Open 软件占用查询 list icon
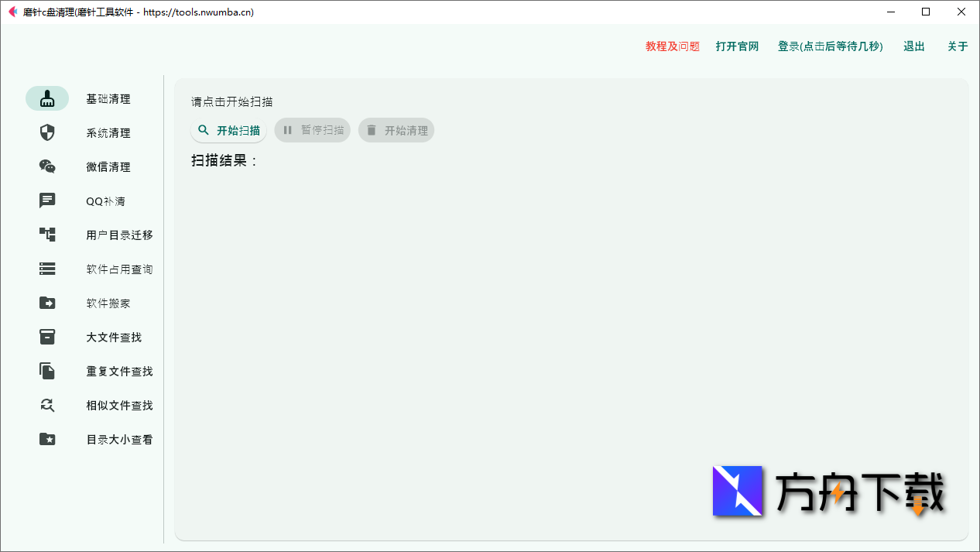This screenshot has height=552, width=980. tap(47, 269)
